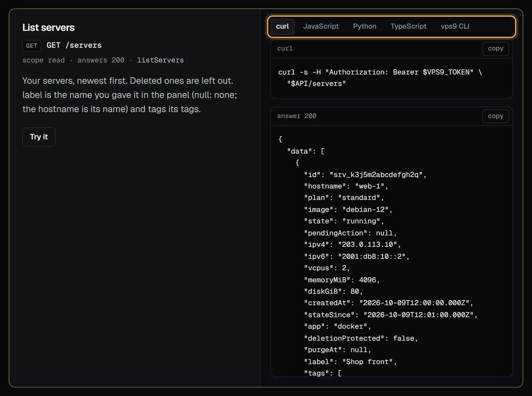Click the "ipv6" 2001:db8:10::2 line
532x396 pixels.
(357, 257)
